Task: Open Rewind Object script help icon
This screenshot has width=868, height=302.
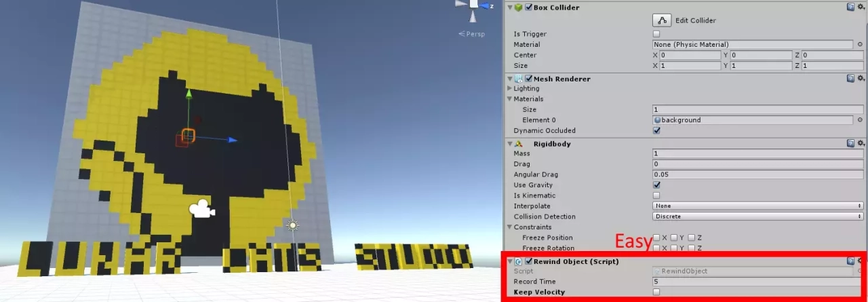Action: 850,261
